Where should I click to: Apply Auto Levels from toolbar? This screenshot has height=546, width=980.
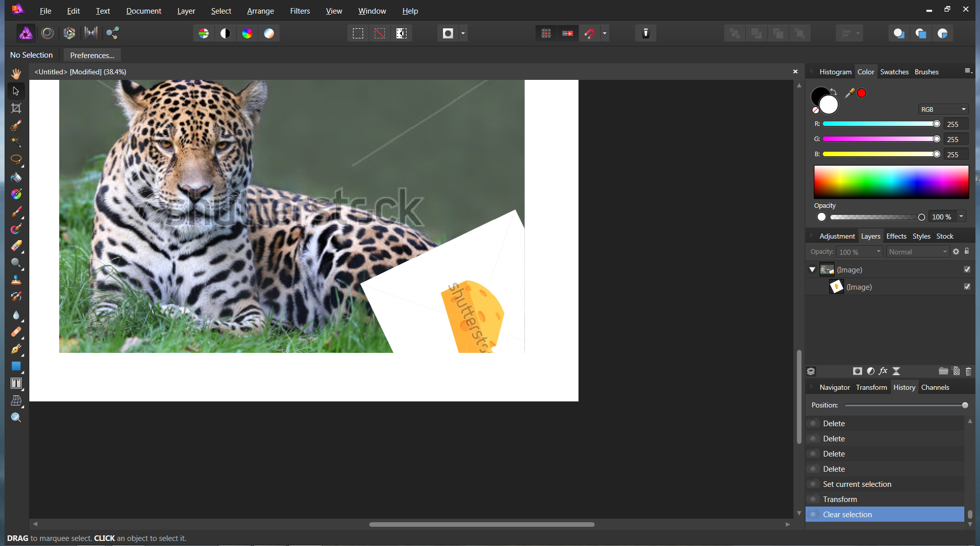[x=204, y=33]
